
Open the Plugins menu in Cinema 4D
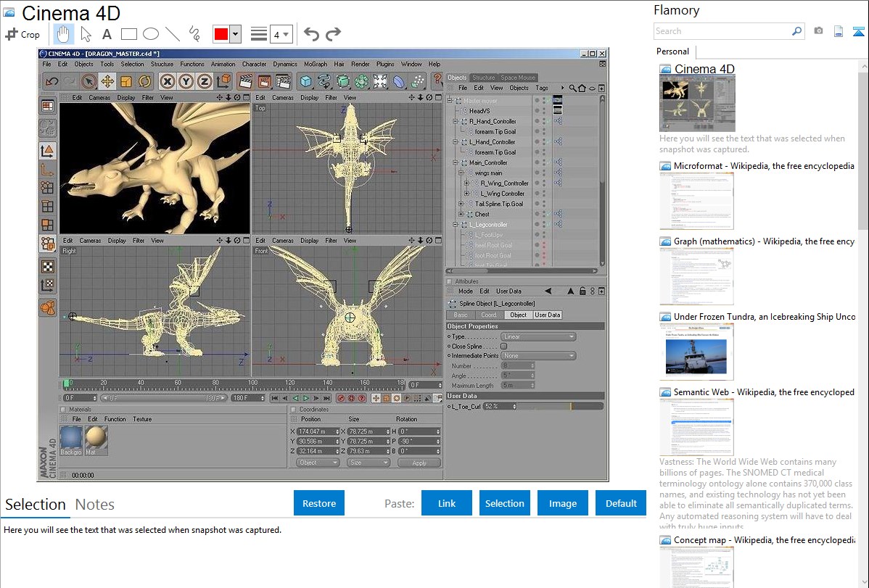pyautogui.click(x=385, y=65)
